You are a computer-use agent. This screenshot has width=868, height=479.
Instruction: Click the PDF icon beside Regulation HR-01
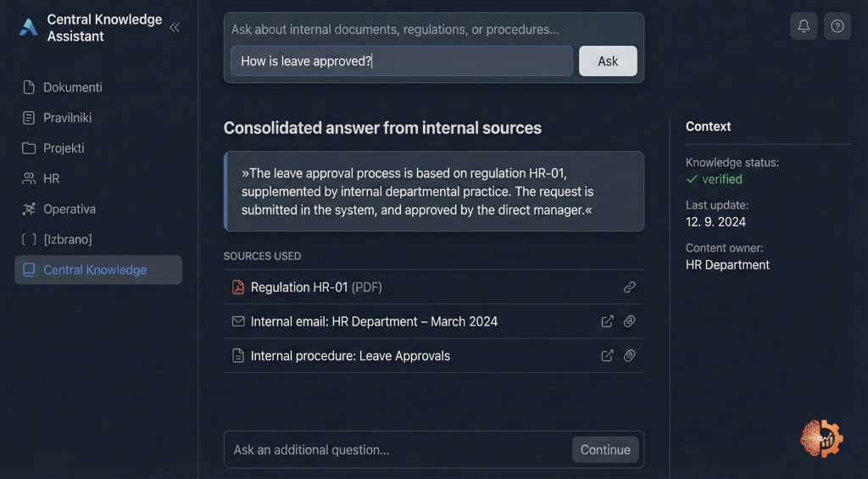pos(238,287)
